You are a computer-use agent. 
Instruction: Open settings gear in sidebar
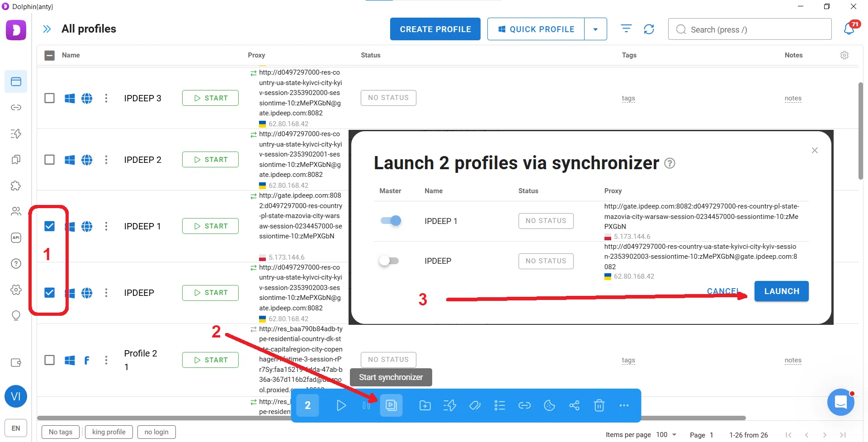pyautogui.click(x=16, y=290)
